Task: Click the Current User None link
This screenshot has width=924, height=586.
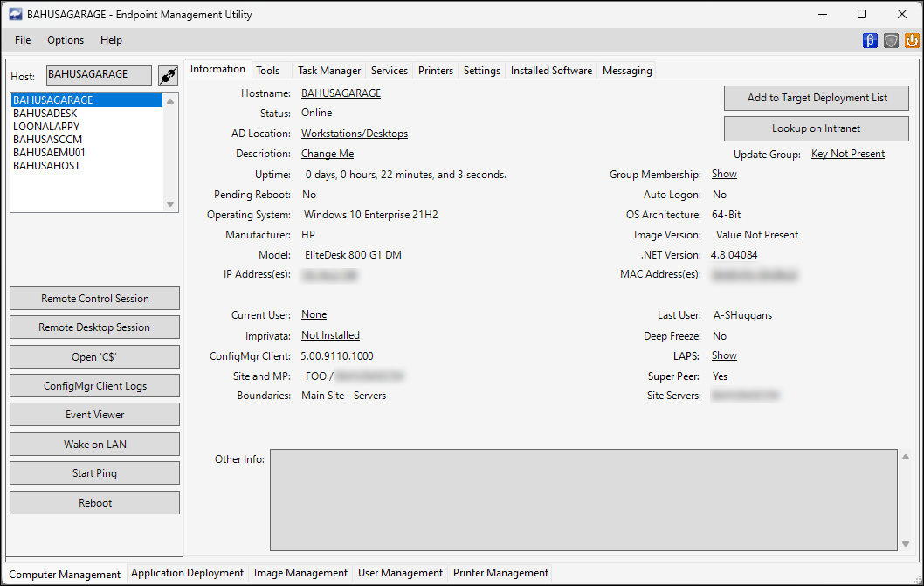Action: (314, 314)
